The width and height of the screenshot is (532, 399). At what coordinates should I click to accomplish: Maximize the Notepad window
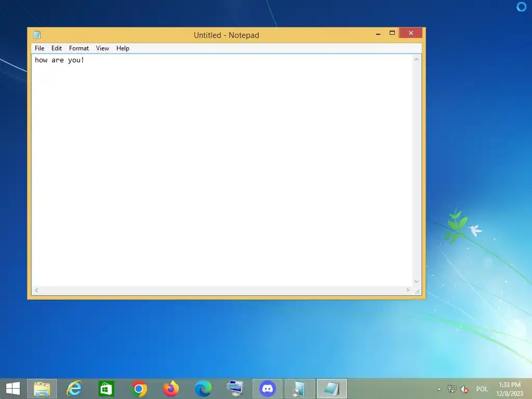tap(392, 33)
